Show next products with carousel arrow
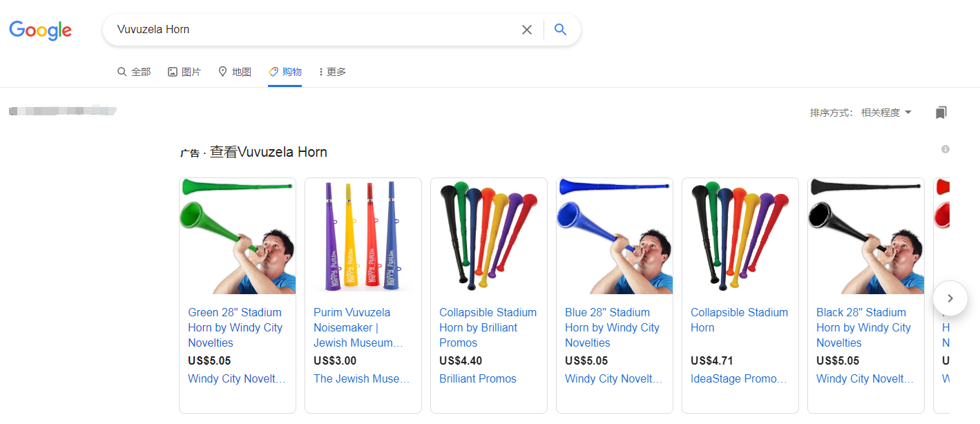980x424 pixels. coord(950,298)
